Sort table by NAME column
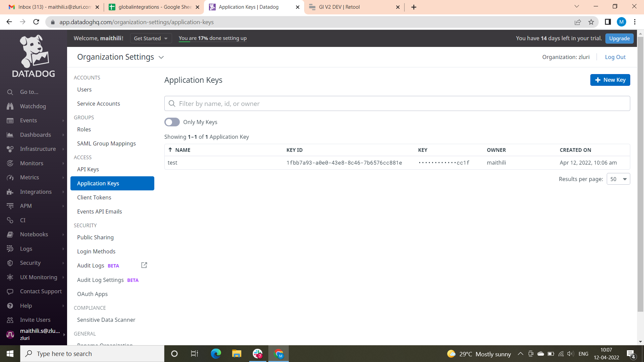Viewport: 644px width, 362px height. [179, 150]
